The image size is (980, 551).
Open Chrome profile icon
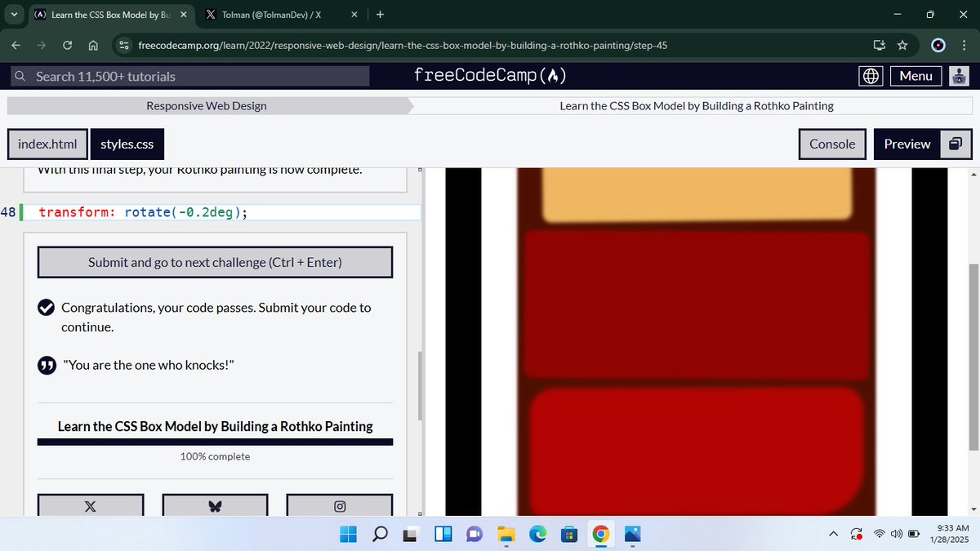tap(938, 45)
